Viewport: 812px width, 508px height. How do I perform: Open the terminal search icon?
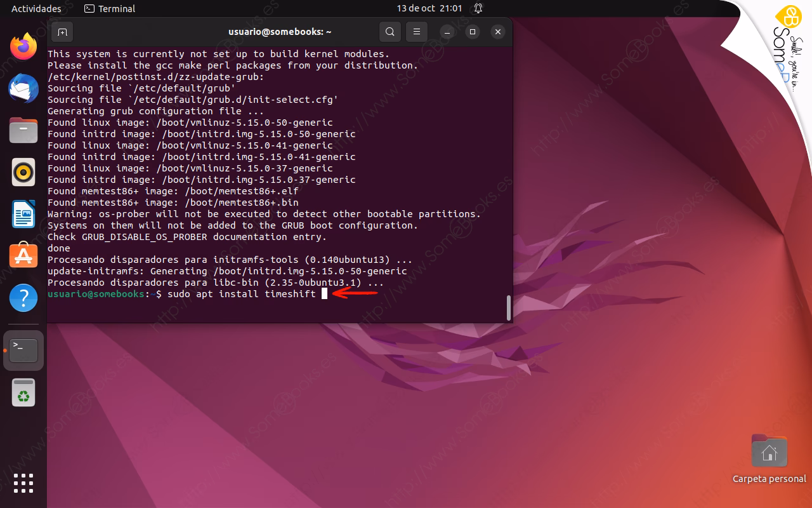tap(390, 31)
